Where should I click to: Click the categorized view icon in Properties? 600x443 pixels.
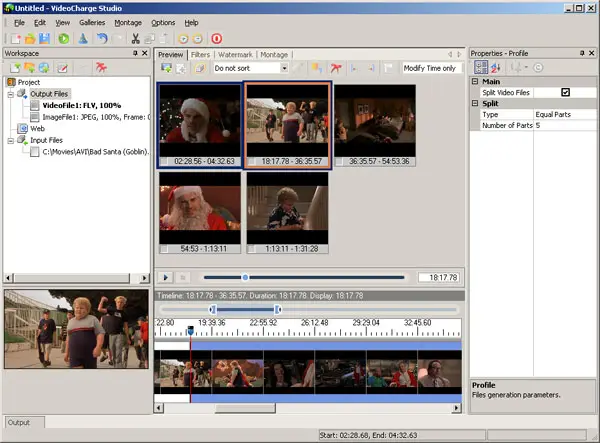[x=480, y=68]
